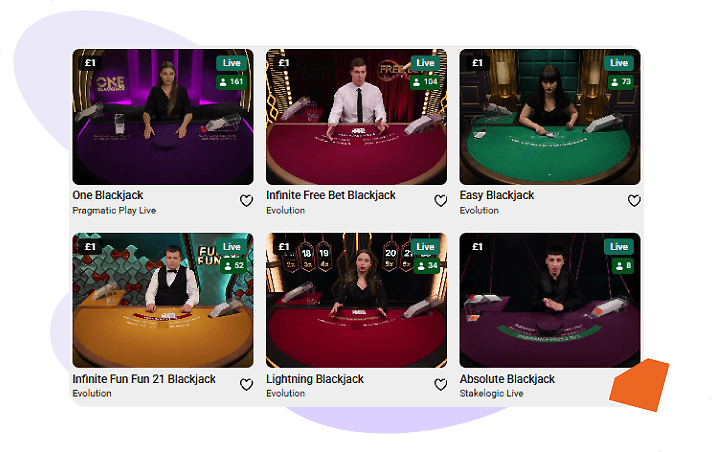Click Live badge on Absolute Blackjack
The width and height of the screenshot is (712, 452).
619,247
